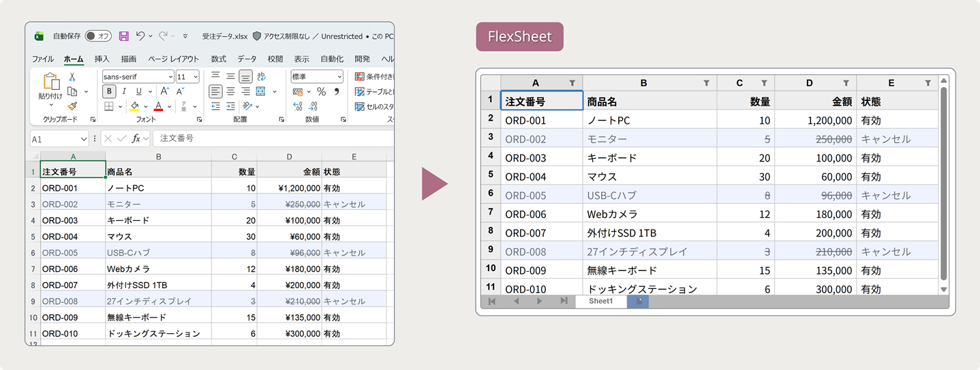Image resolution: width=980 pixels, height=370 pixels.
Task: Open the sans-serif font name dropdown
Action: point(138,76)
